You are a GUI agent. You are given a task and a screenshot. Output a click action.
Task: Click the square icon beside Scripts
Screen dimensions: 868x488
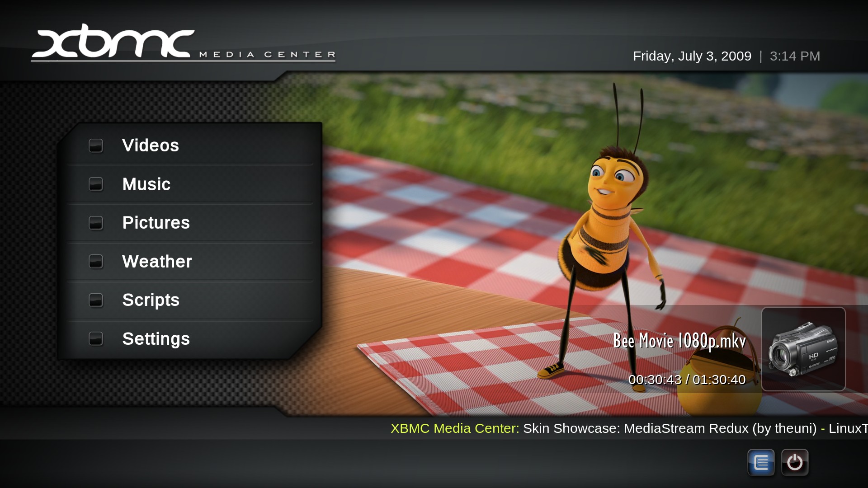click(x=96, y=300)
